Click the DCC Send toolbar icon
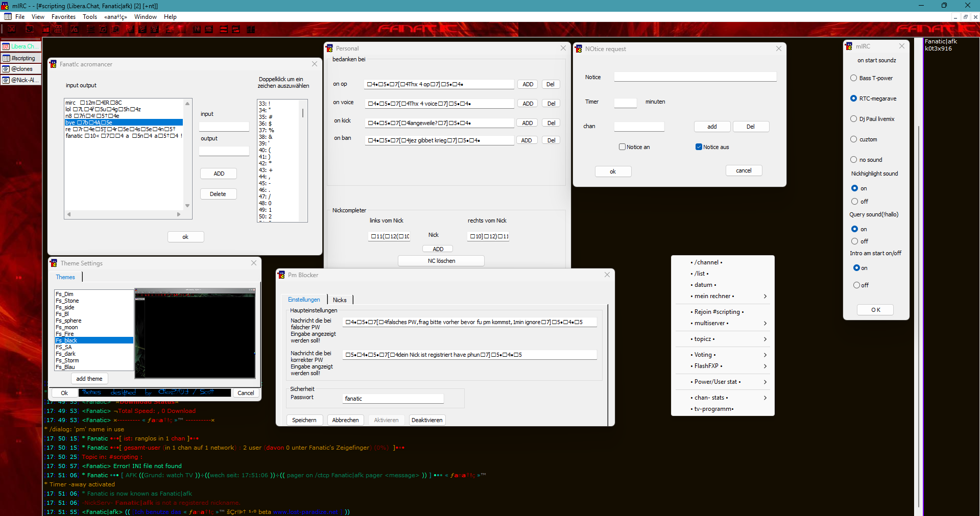980x516 pixels. point(130,29)
